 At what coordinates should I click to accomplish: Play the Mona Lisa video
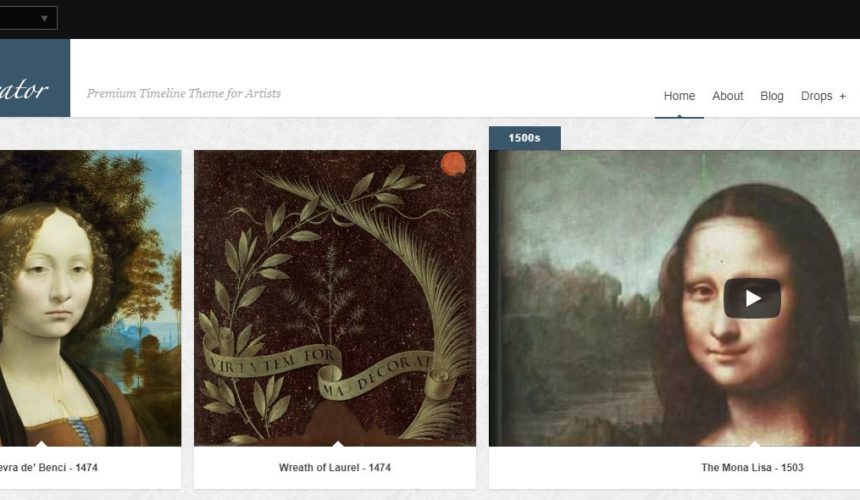[752, 298]
